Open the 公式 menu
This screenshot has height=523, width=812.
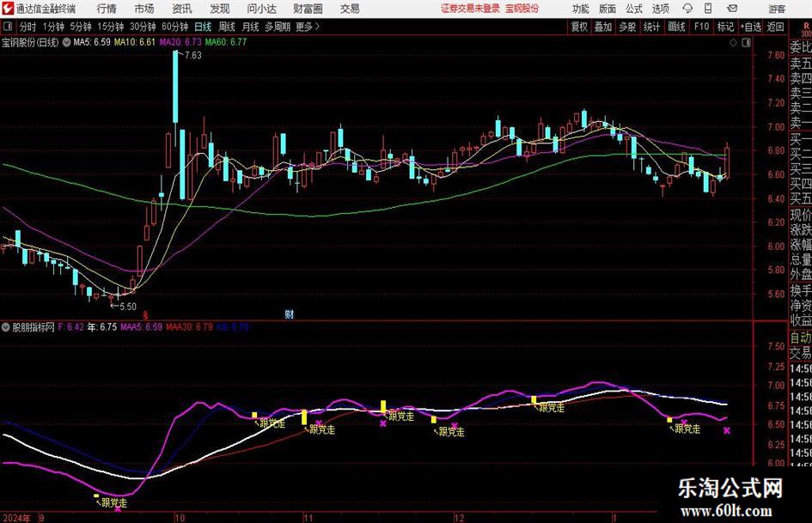click(x=634, y=9)
